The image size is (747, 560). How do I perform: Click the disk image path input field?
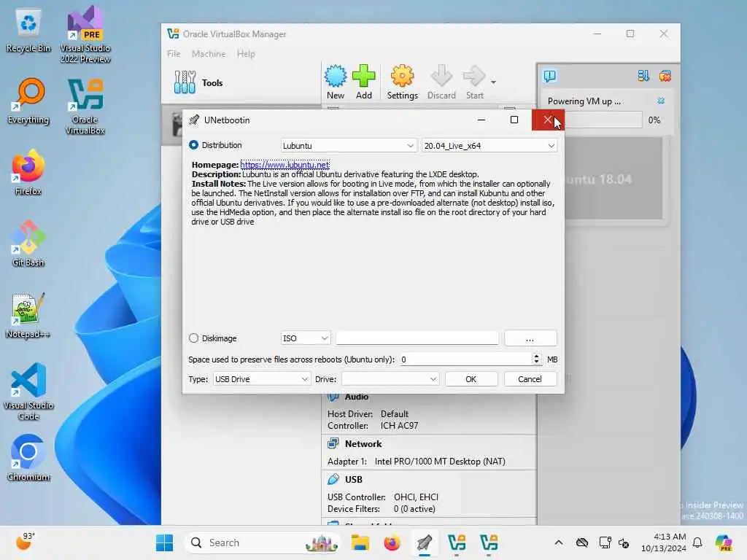(417, 338)
